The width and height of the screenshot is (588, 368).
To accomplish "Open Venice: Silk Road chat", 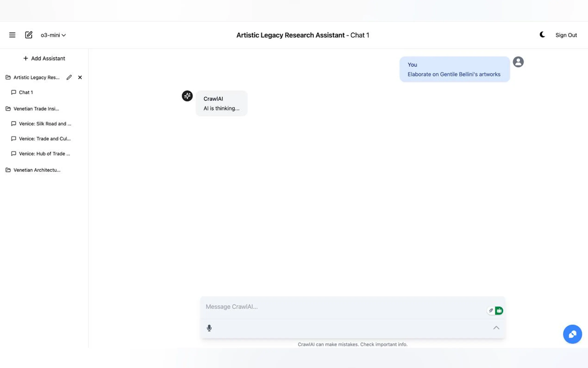I will pyautogui.click(x=45, y=124).
